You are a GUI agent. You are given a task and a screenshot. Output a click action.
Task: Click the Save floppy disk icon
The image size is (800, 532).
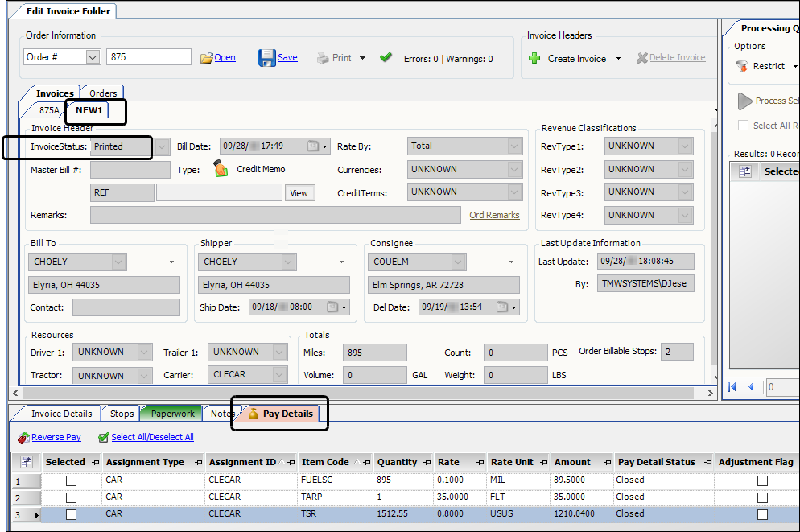(267, 58)
